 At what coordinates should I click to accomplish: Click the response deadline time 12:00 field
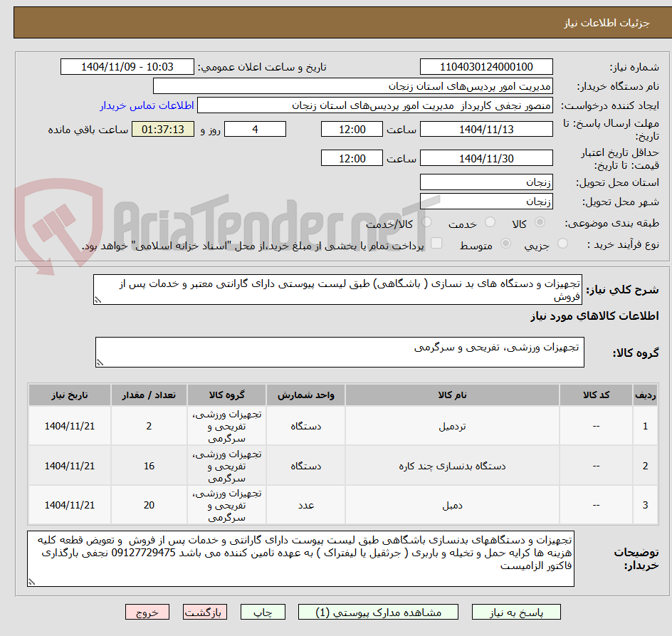[352, 129]
